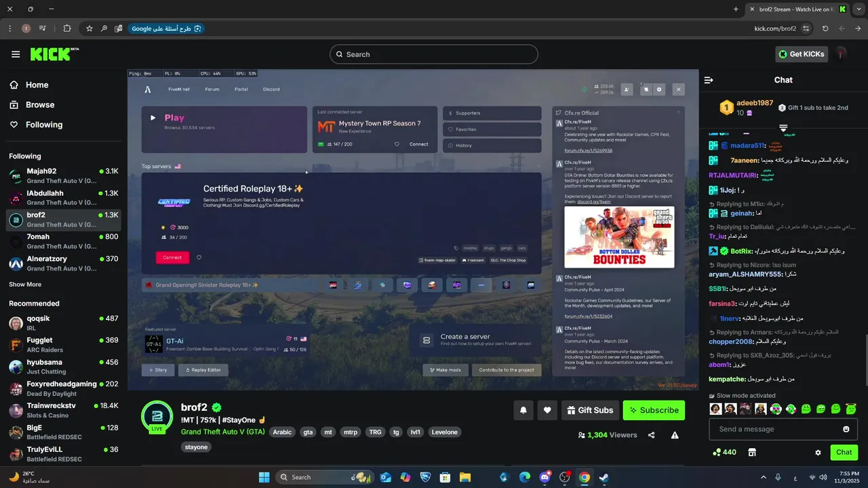Open Microsoft Edge from the taskbar
868x488 pixels.
click(x=525, y=477)
